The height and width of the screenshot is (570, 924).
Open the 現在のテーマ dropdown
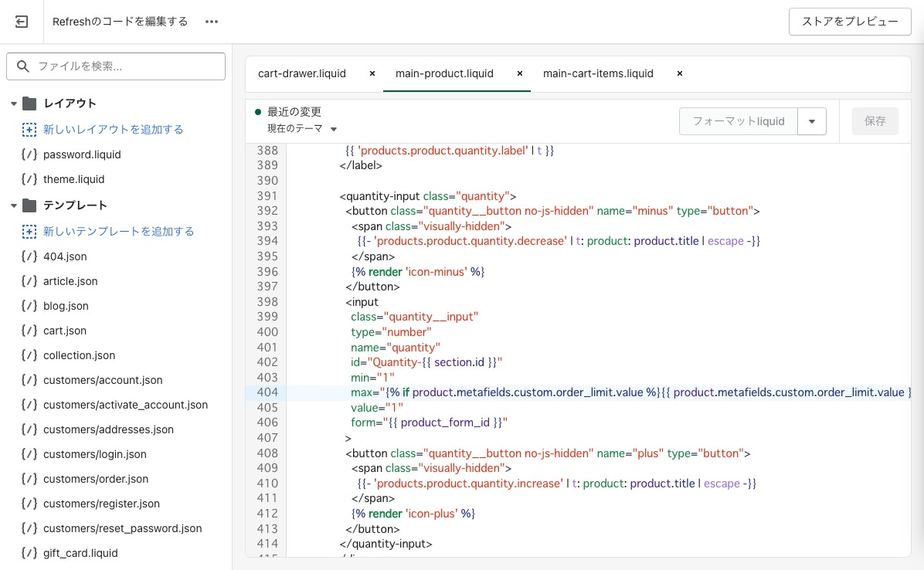(x=303, y=129)
